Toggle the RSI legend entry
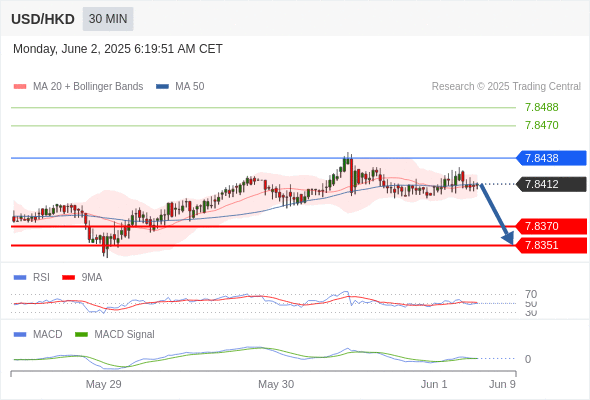Screen dimensions: 590x400 [x=32, y=277]
